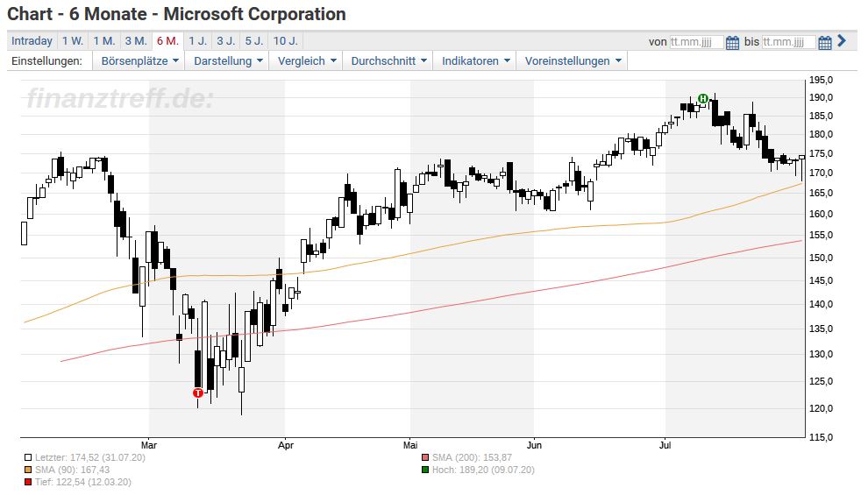Screen dimensions: 868x495
Task: Select the 1 J. timeframe tab
Action: click(x=197, y=41)
